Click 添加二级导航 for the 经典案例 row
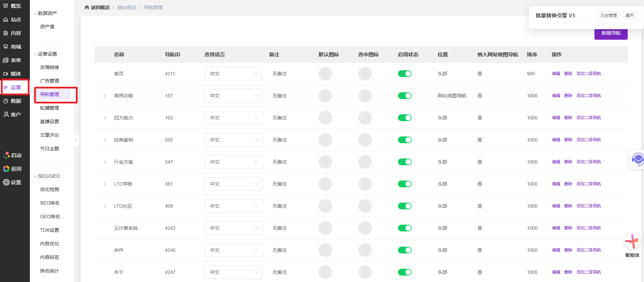The image size is (644, 282). (x=588, y=140)
